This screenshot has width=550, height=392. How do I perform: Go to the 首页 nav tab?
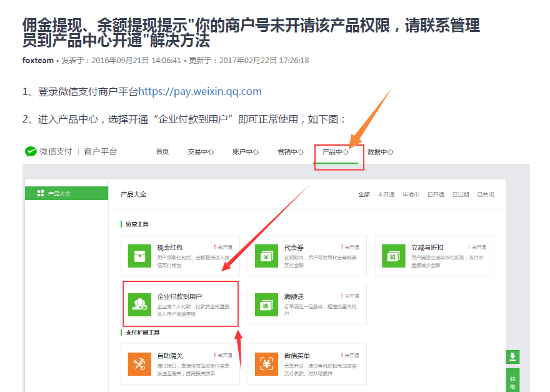(x=162, y=152)
